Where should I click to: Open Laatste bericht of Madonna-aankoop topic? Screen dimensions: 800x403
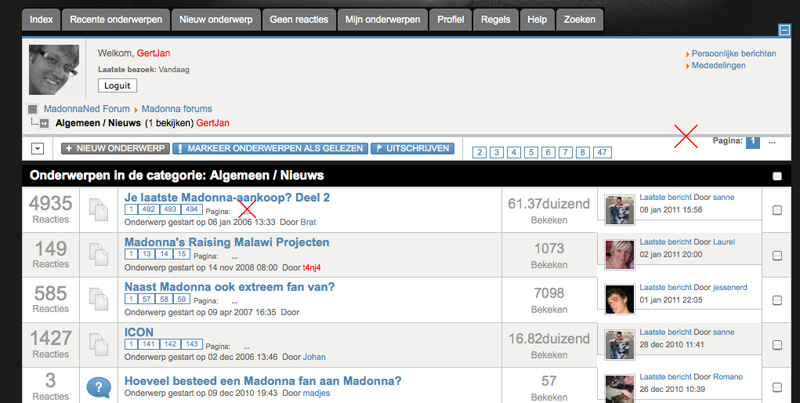[665, 197]
